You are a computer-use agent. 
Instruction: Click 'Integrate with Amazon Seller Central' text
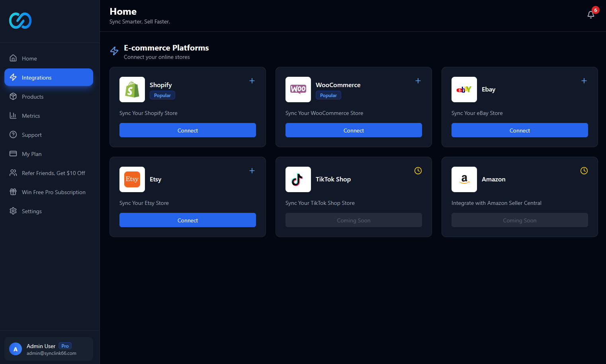click(x=497, y=203)
